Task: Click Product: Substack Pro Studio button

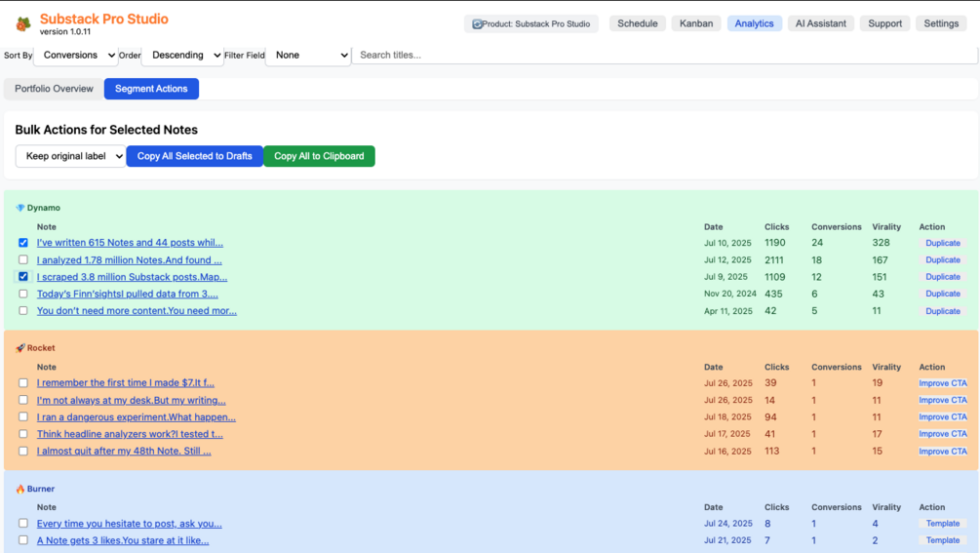Action: [x=531, y=23]
